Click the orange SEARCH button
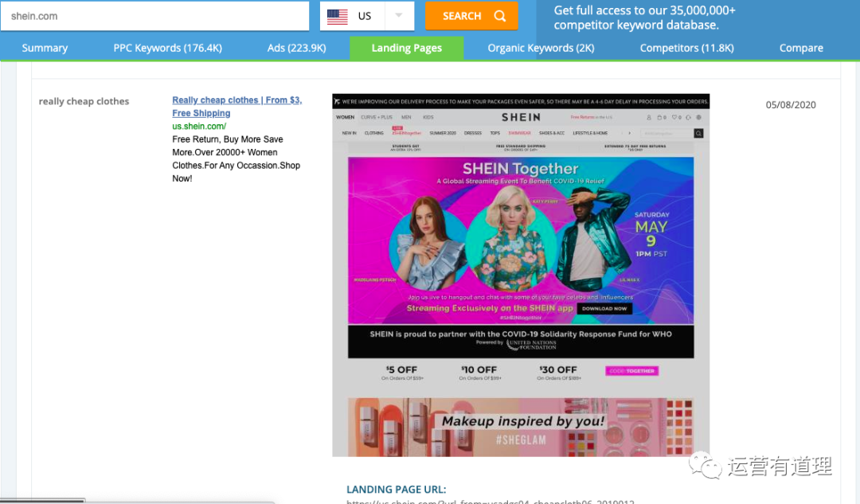860x504 pixels. tap(471, 16)
